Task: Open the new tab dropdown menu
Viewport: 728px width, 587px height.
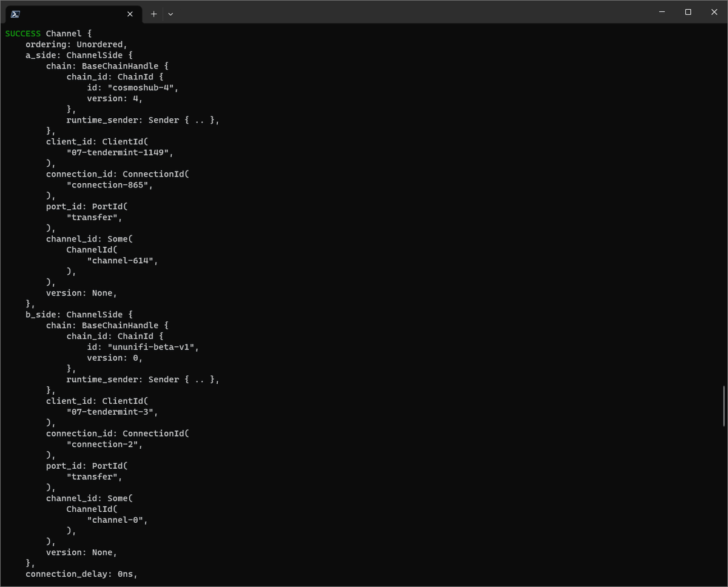Action: pyautogui.click(x=170, y=13)
